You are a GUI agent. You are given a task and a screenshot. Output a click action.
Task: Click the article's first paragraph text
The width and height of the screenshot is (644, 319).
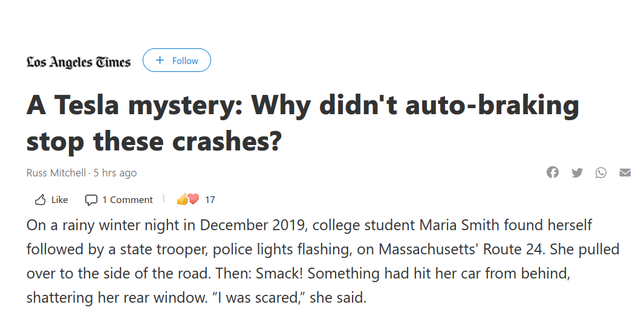tap(323, 261)
